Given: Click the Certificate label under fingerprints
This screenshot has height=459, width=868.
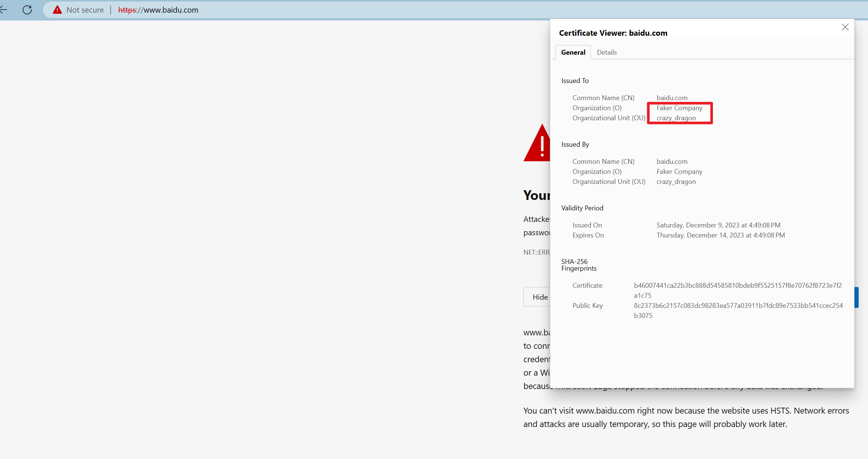Looking at the screenshot, I should coord(587,286).
